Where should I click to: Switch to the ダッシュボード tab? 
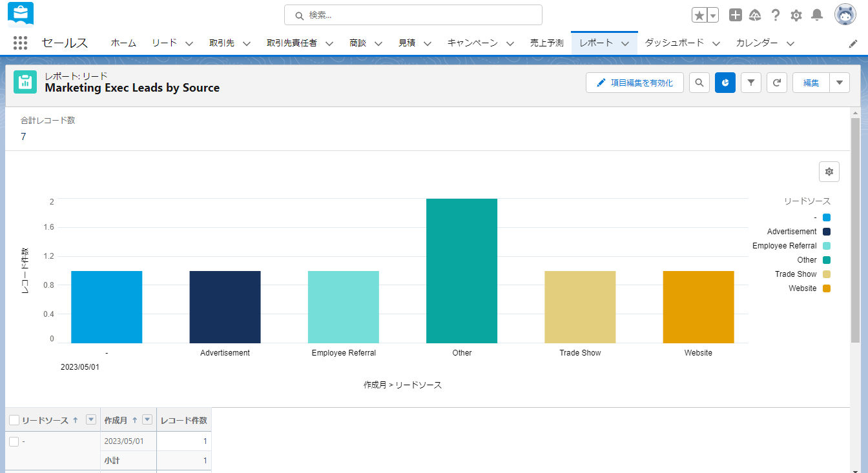click(x=674, y=43)
